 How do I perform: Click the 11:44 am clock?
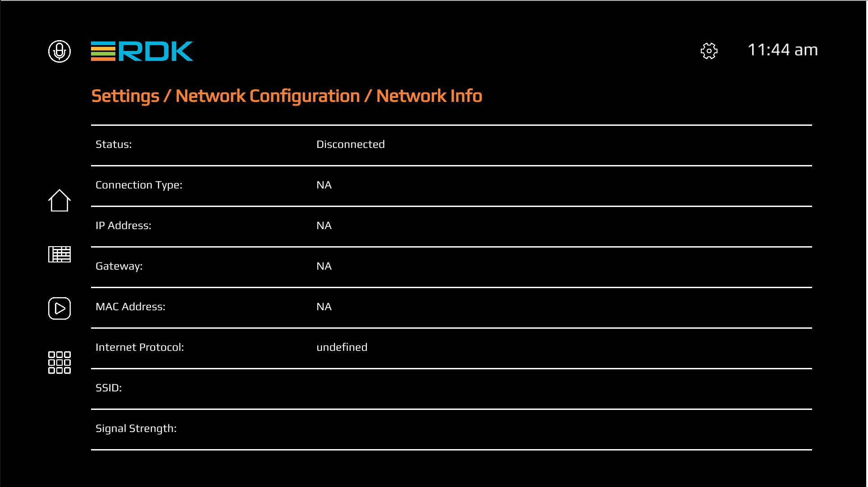[782, 50]
